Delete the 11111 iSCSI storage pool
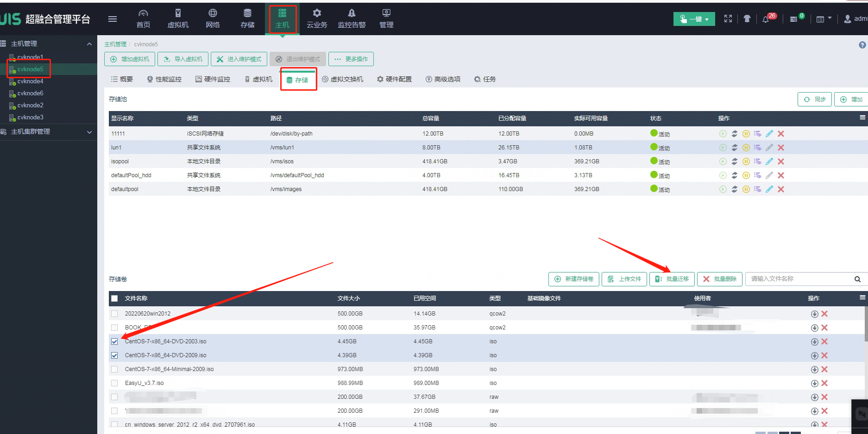The height and width of the screenshot is (434, 868). click(781, 134)
